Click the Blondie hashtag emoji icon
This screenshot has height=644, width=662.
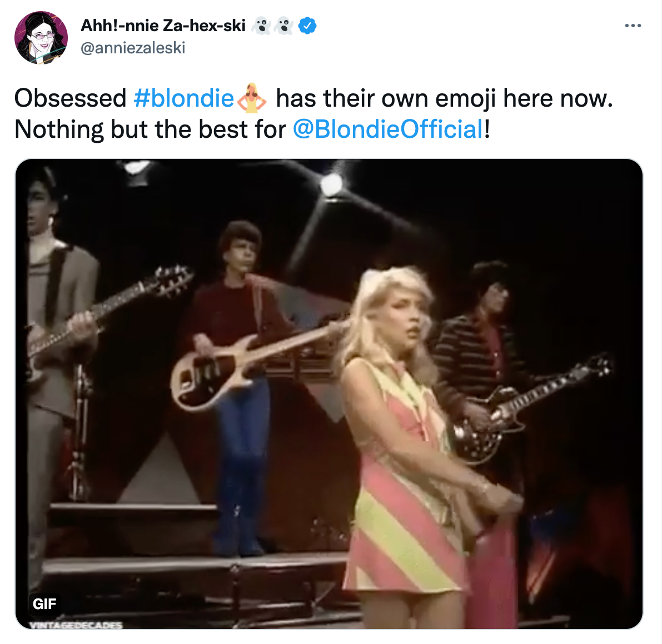(252, 98)
